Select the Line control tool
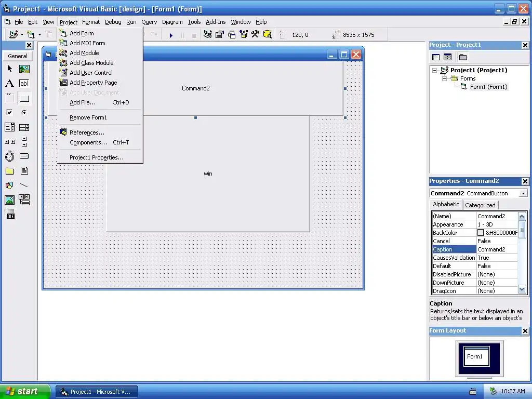Viewport: 532px width, 399px height. pos(24,185)
